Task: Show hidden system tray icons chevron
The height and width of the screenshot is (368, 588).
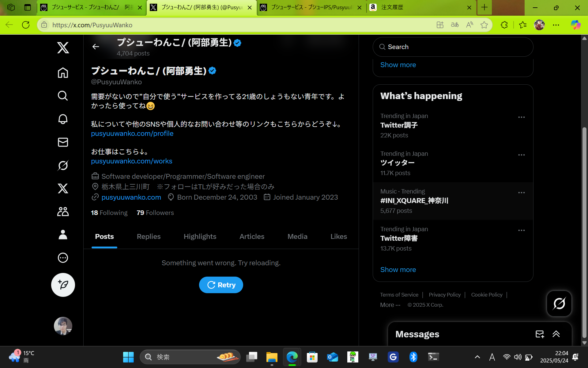Action: click(477, 357)
